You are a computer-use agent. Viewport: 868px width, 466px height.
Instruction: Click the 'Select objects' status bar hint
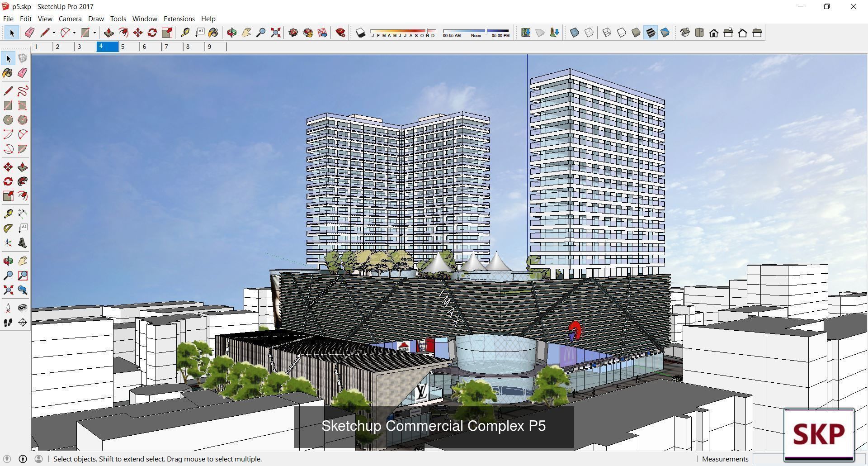[157, 459]
